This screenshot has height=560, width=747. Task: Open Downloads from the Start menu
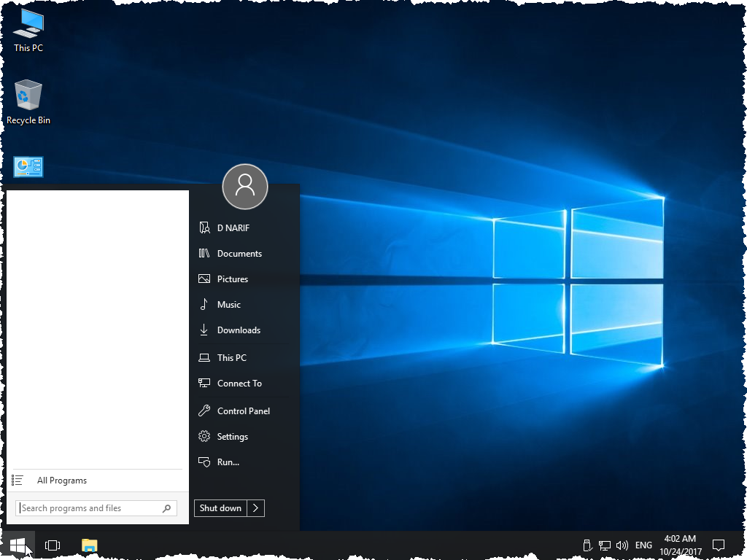tap(239, 330)
